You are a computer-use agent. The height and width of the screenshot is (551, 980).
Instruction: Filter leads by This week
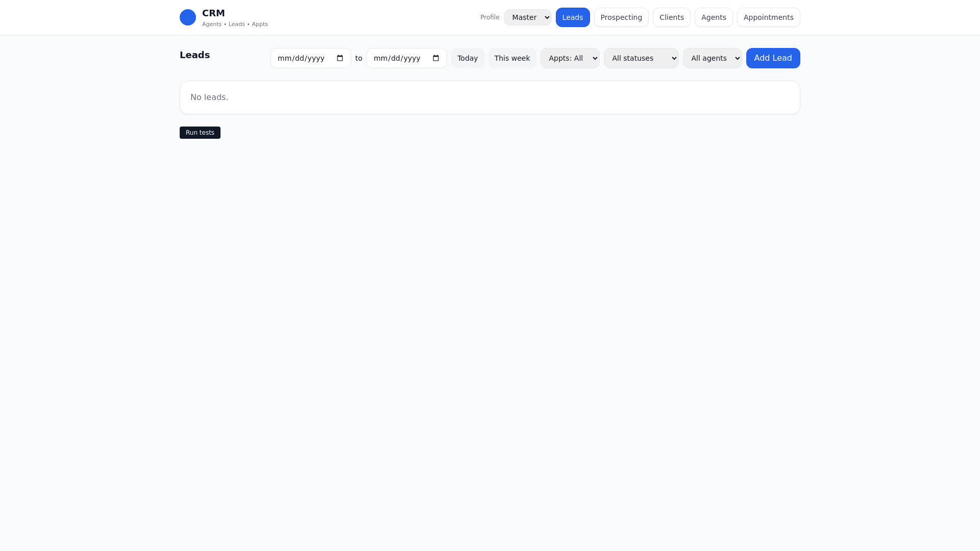512,58
